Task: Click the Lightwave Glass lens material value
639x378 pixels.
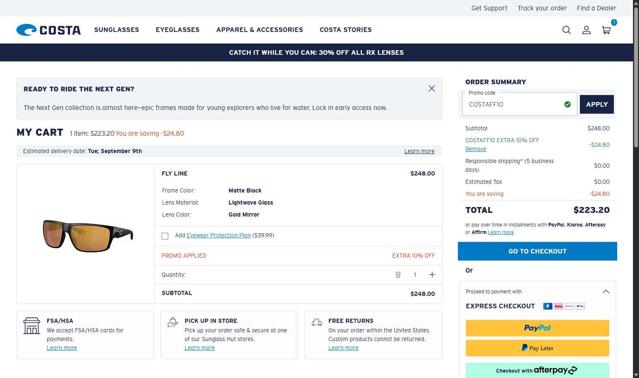Action: 251,202
